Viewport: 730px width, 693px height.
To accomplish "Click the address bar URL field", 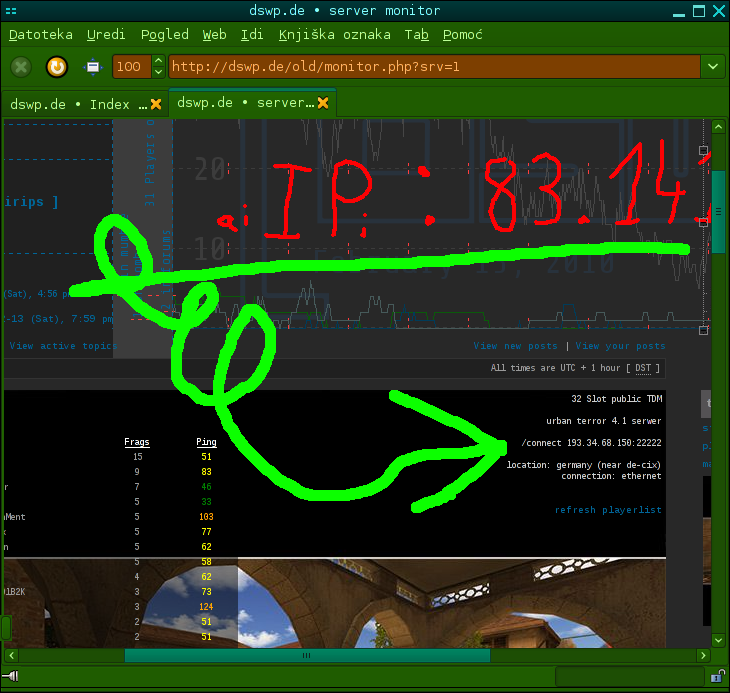I will pos(430,67).
